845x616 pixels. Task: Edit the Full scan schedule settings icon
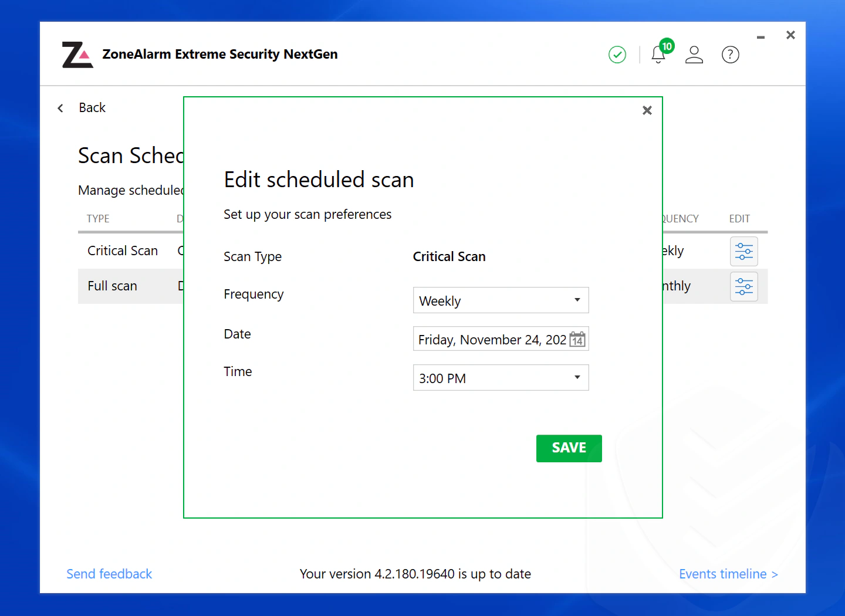click(x=744, y=287)
